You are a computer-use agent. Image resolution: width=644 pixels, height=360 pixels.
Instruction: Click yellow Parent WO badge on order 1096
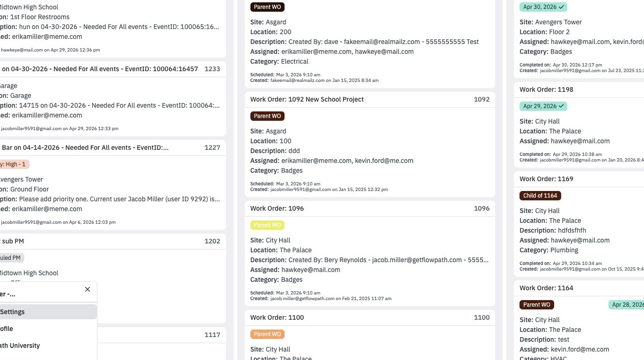267,225
